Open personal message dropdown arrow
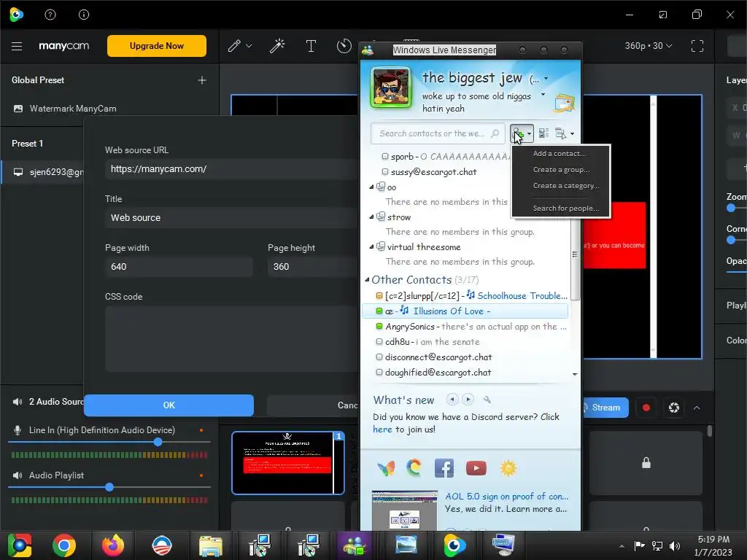 click(543, 95)
